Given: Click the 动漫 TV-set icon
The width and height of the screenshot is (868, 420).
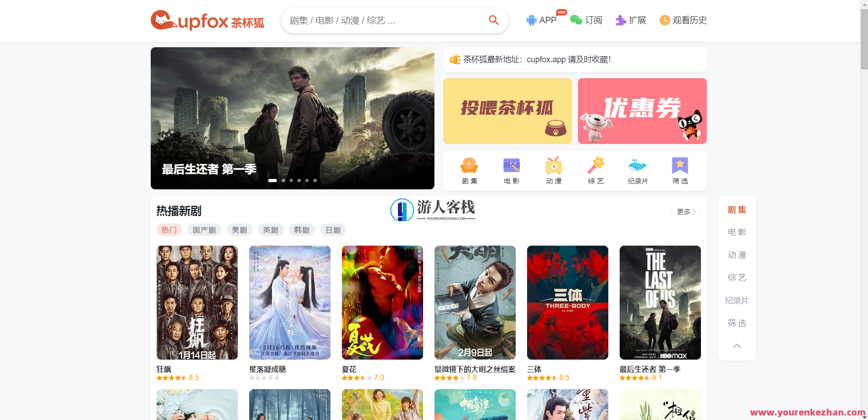Looking at the screenshot, I should coord(553,165).
